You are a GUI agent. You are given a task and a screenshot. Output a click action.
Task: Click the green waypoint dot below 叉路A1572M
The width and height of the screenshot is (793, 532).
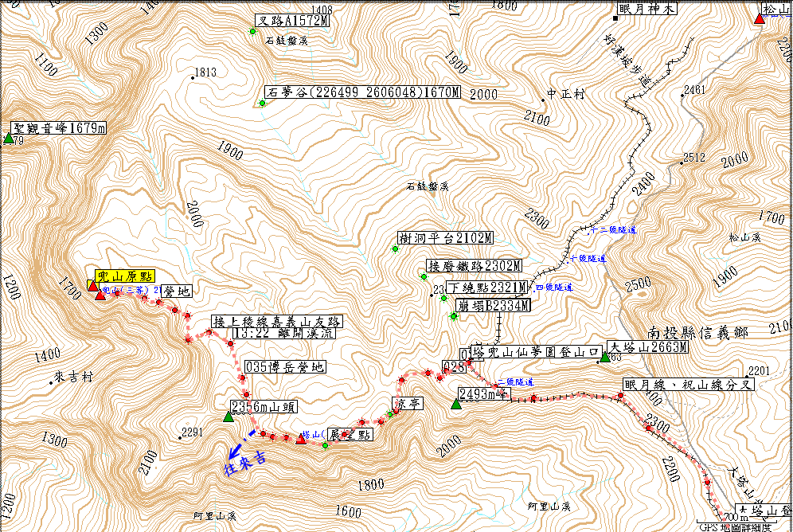pyautogui.click(x=253, y=31)
